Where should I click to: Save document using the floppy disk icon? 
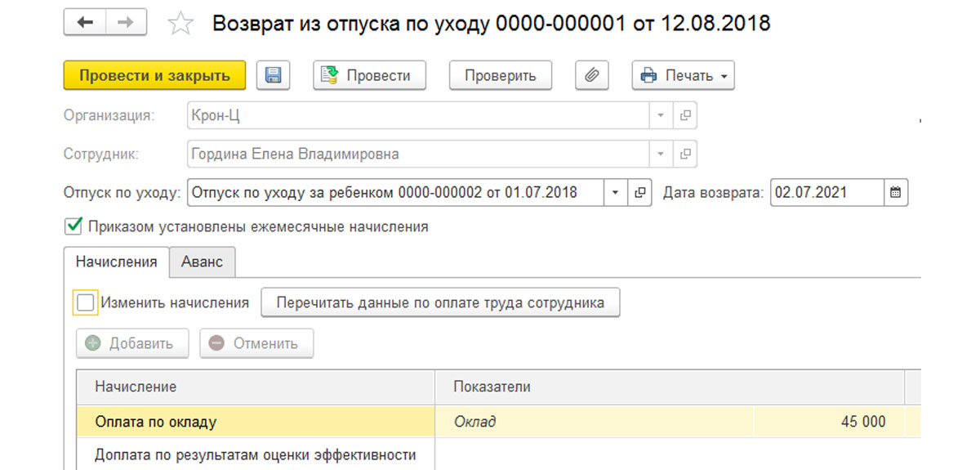[x=274, y=76]
